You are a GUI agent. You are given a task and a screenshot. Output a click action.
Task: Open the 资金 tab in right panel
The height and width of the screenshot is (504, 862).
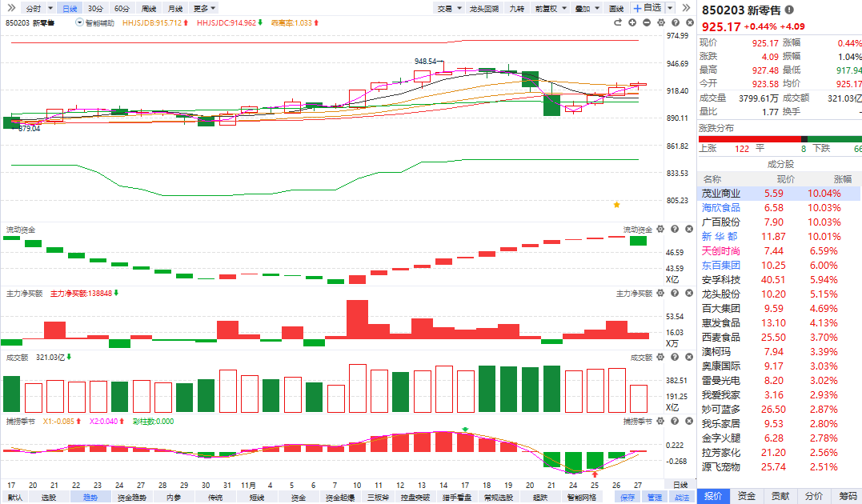pos(747,496)
